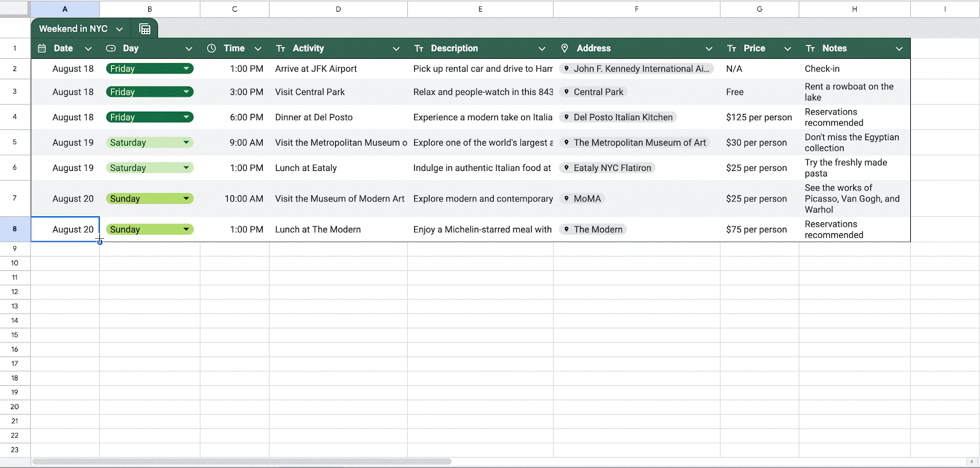Viewport: 980px width, 468px height.
Task: Click the MoMA address chip
Action: (582, 198)
